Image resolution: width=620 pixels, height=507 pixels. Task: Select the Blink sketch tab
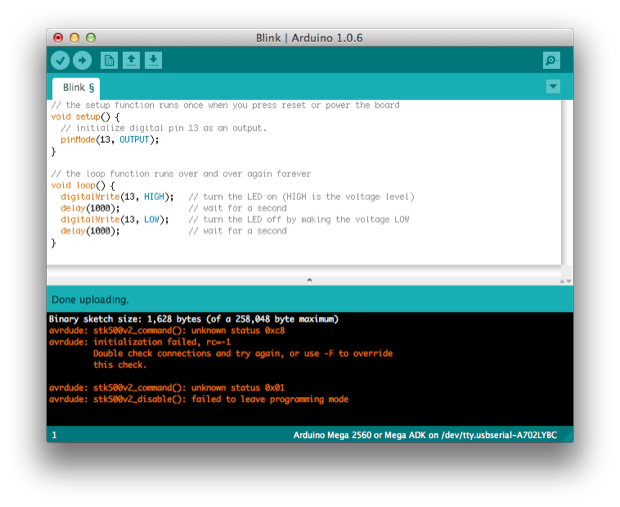pos(76,88)
